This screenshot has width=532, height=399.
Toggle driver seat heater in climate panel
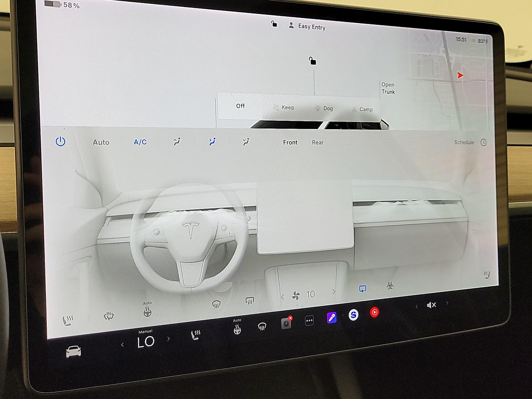[68, 321]
